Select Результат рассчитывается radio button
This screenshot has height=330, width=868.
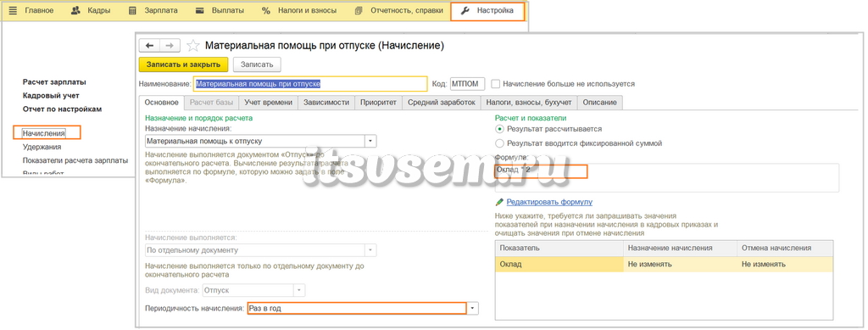coord(500,129)
